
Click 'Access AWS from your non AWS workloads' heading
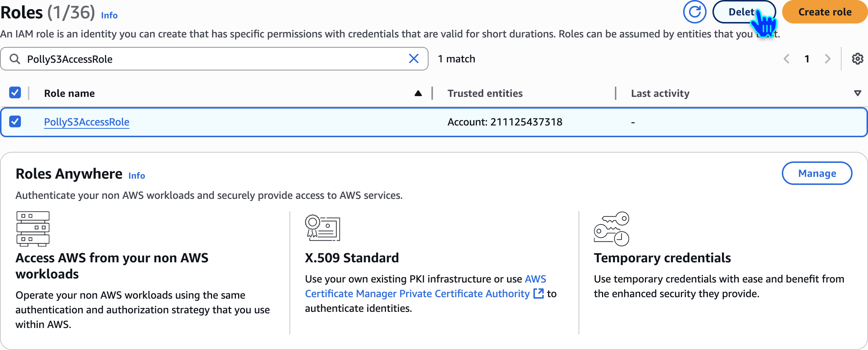(112, 266)
